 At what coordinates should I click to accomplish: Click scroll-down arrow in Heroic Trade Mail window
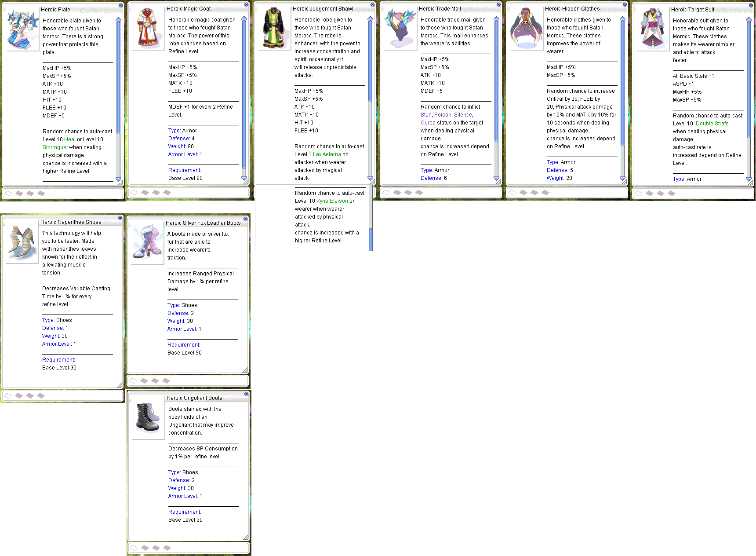[x=497, y=178]
